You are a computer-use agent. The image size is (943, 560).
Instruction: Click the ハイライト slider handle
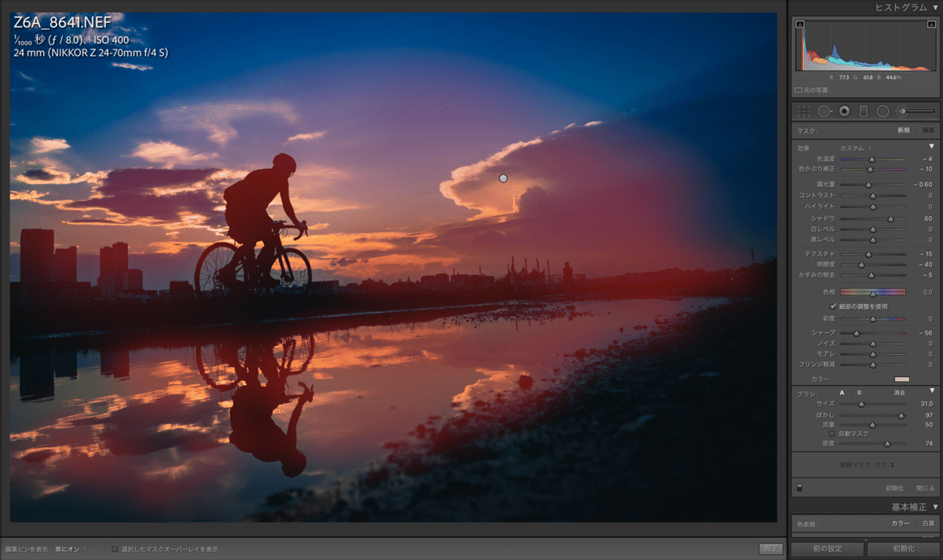click(x=873, y=207)
